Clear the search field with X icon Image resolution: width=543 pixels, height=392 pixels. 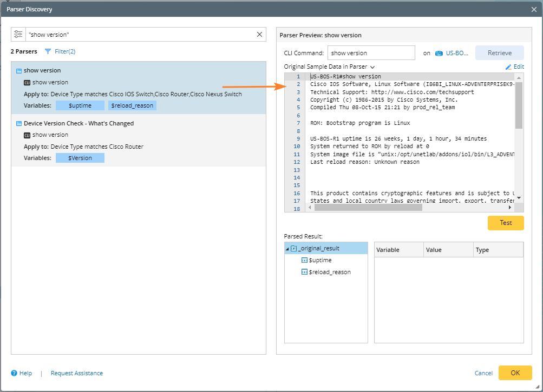click(x=259, y=35)
